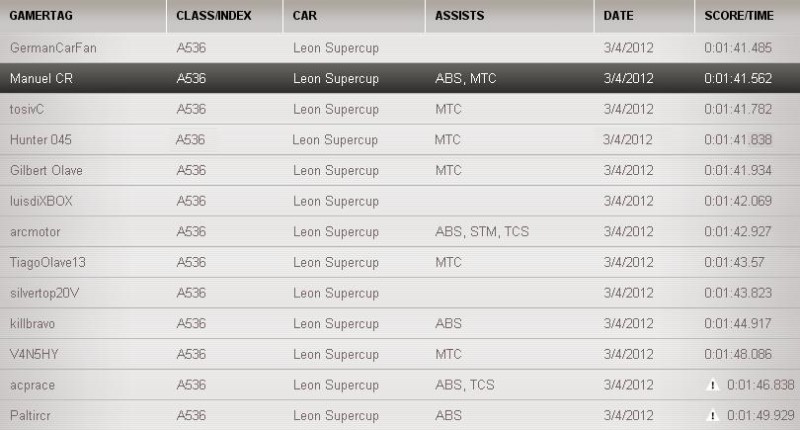This screenshot has width=800, height=430.
Task: Sort leaderboard by CAR column
Action: click(x=305, y=17)
